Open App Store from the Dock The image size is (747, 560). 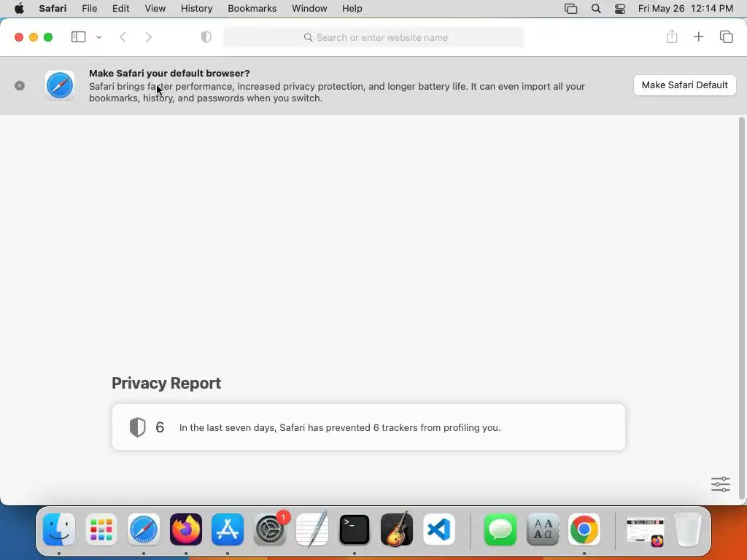228,529
